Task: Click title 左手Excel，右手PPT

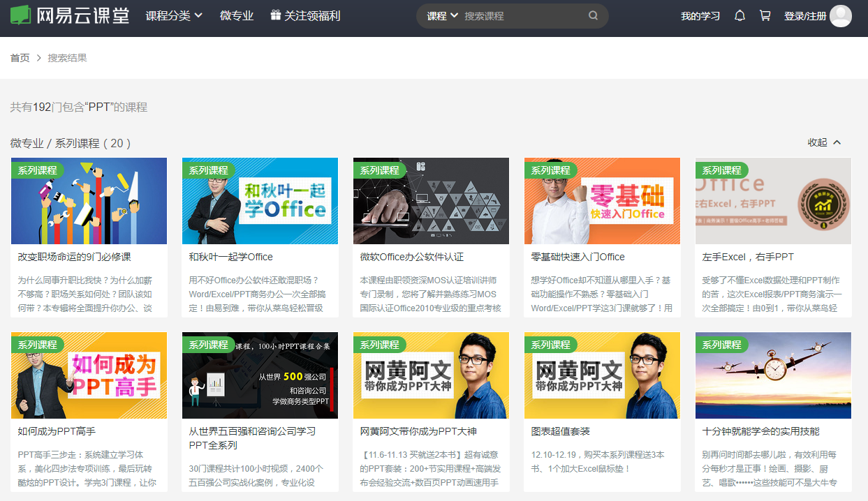Action: pyautogui.click(x=748, y=257)
